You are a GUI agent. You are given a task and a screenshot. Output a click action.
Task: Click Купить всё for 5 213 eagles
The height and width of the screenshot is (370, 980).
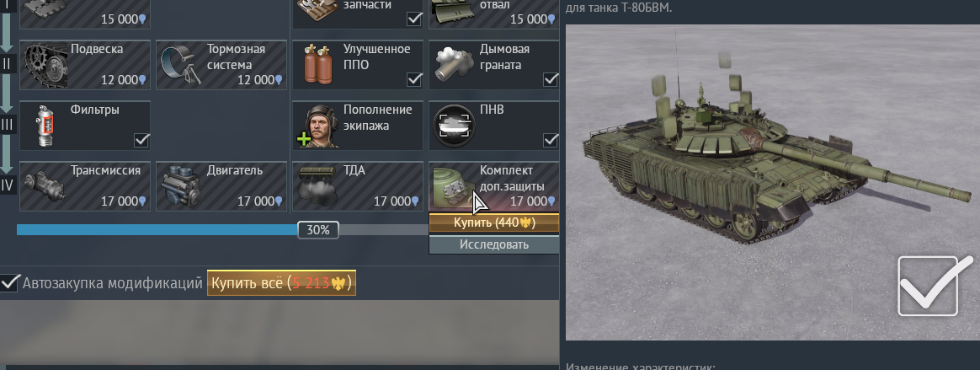click(281, 283)
